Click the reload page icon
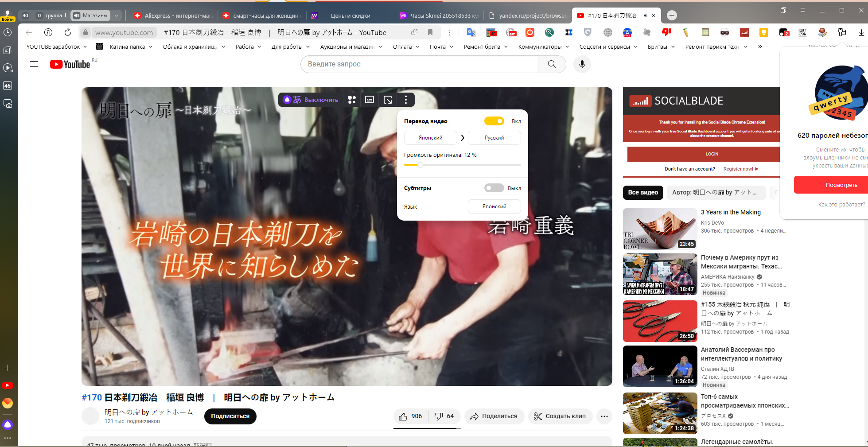This screenshot has width=868, height=447. [x=67, y=32]
